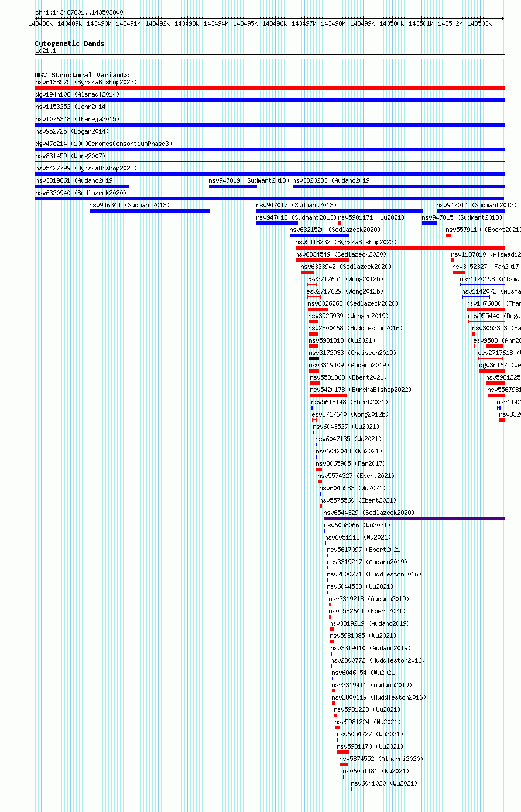Click the nsv831459 (Wong2007) label
The image size is (521, 812).
click(70, 156)
